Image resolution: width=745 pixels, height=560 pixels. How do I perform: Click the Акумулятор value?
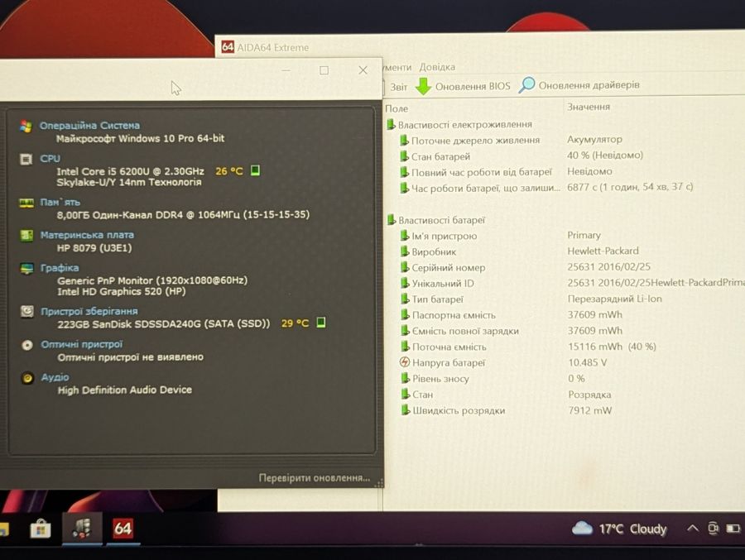tap(594, 140)
